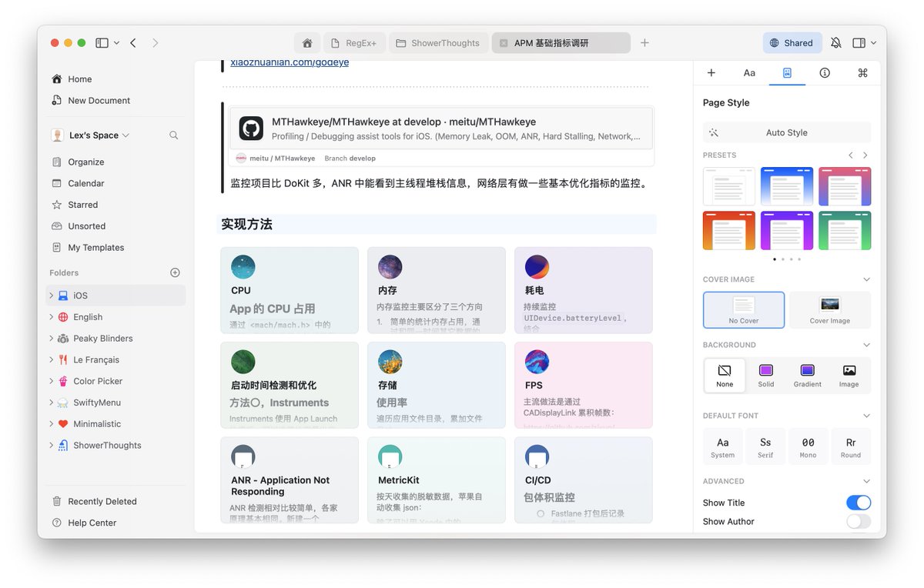Viewport: 924px width, 588px height.
Task: Switch to the RegEx+ tab
Action: [354, 43]
